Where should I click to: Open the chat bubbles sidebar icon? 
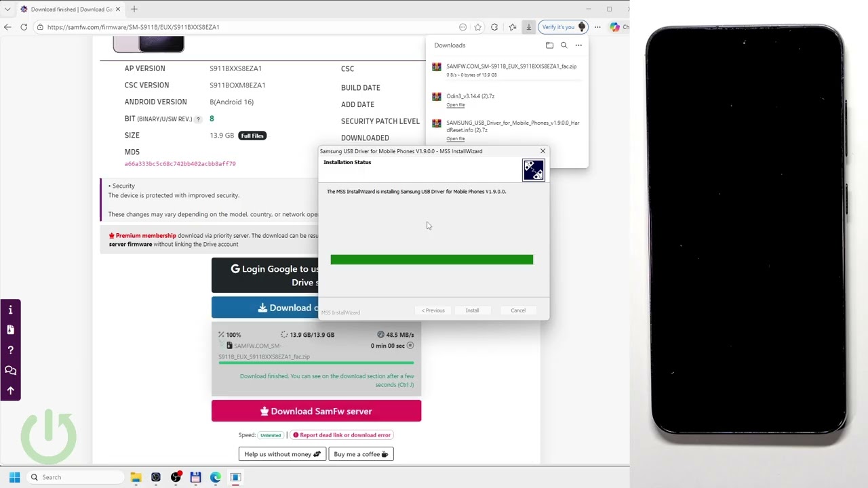point(10,371)
